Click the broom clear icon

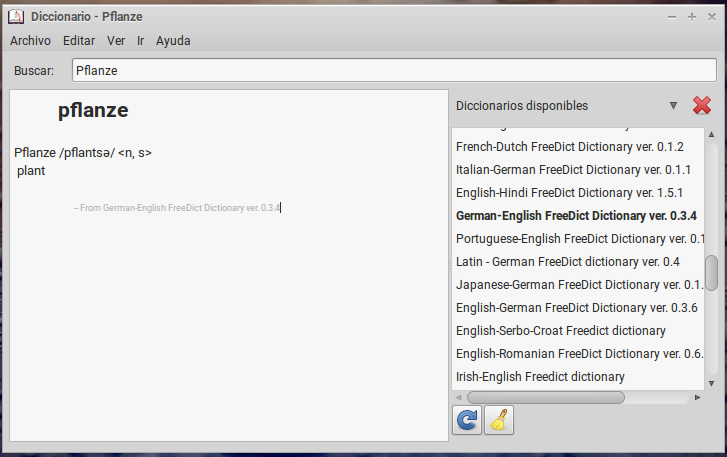pos(498,421)
